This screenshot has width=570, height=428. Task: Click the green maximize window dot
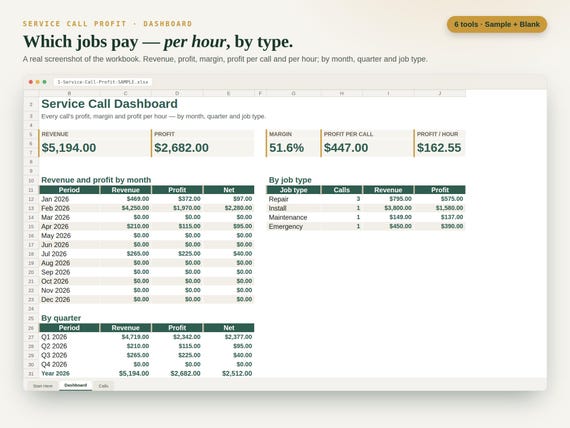(44, 82)
